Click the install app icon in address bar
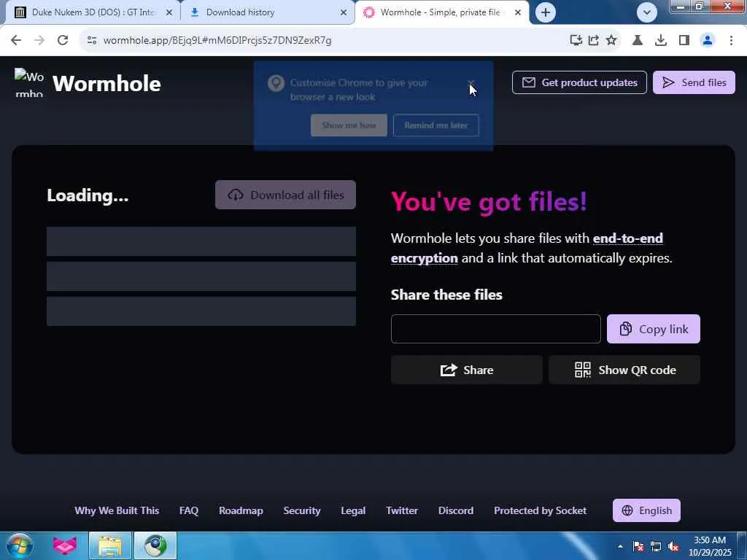The image size is (747, 560). [576, 41]
